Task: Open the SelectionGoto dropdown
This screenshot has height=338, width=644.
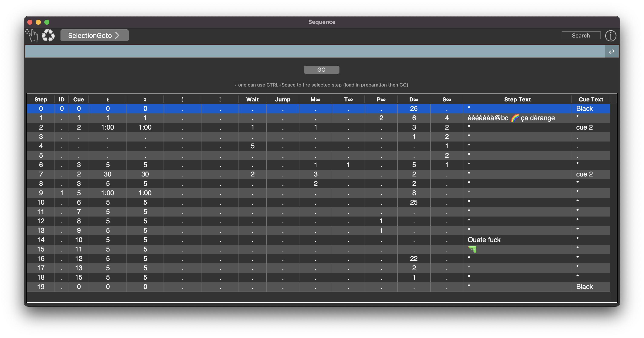Action: (94, 35)
